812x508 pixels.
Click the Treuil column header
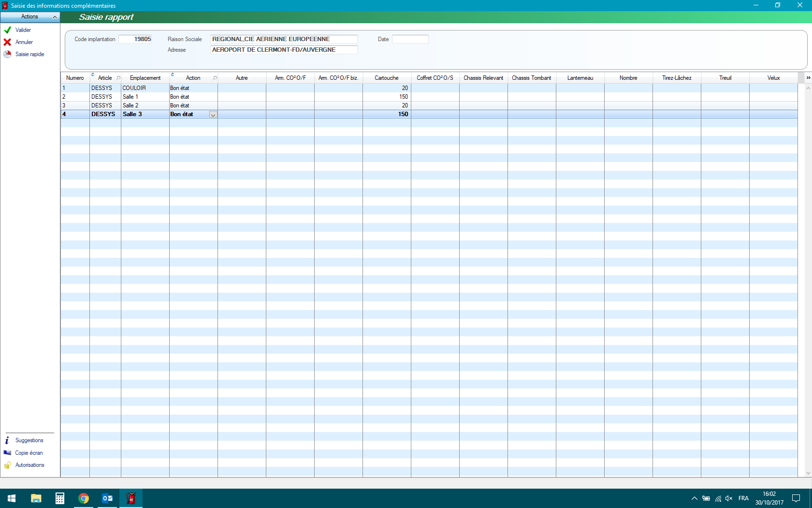coord(725,78)
